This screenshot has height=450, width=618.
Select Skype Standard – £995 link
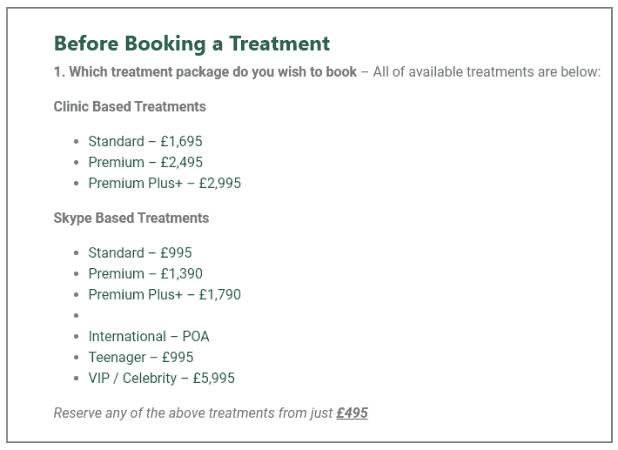coord(140,253)
